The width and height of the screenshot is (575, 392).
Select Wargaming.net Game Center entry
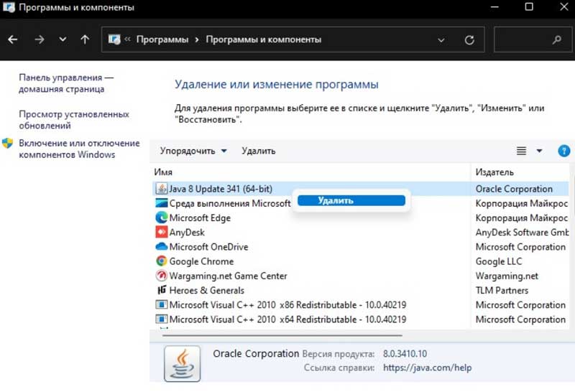pos(228,276)
